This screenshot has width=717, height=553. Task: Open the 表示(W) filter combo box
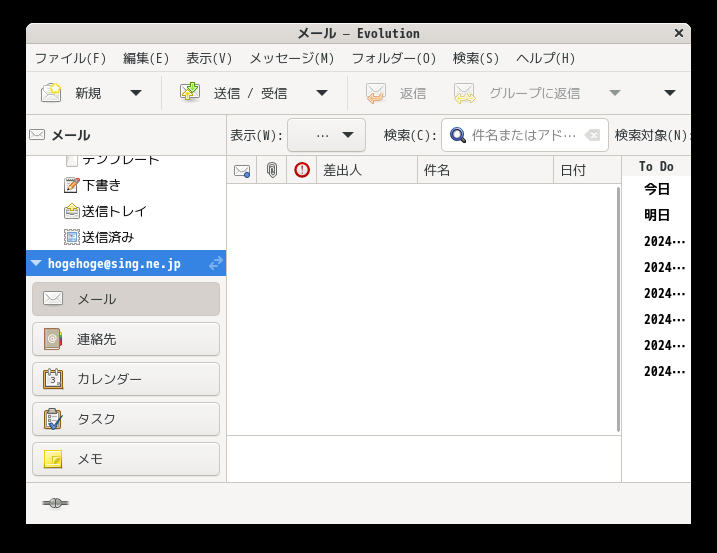pyautogui.click(x=326, y=135)
